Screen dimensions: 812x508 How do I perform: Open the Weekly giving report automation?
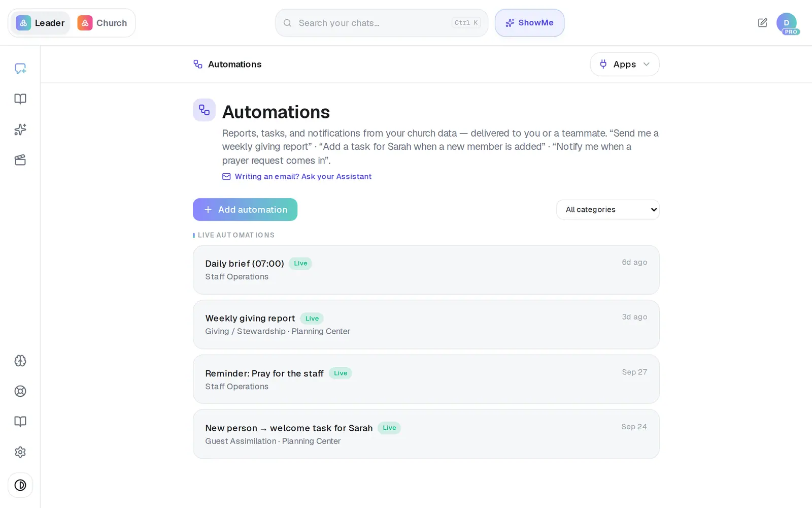click(x=426, y=325)
